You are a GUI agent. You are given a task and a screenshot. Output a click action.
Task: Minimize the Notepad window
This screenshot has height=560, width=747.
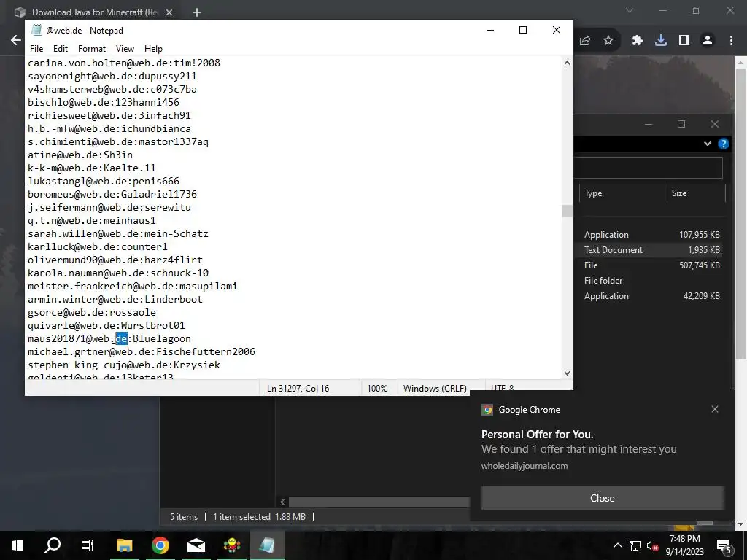(x=490, y=30)
